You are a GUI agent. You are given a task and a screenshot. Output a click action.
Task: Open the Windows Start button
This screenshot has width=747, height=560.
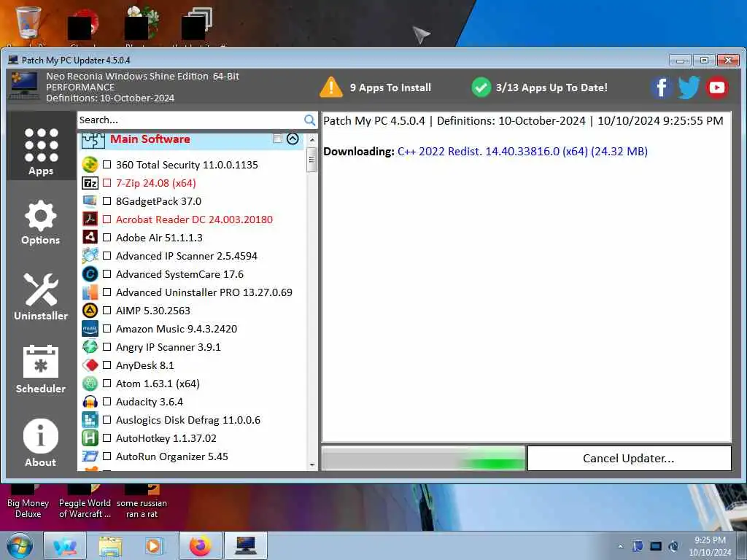click(x=20, y=546)
